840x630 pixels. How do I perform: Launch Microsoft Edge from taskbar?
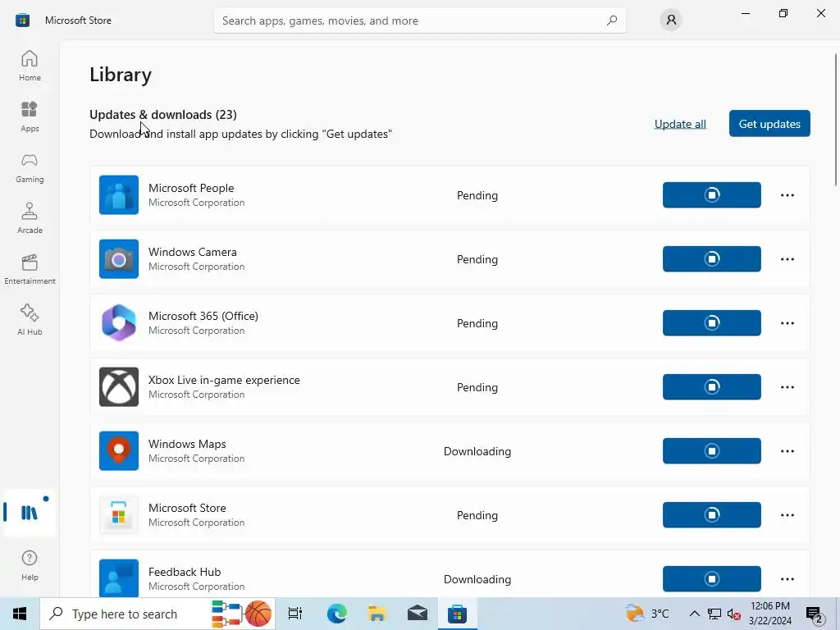[337, 614]
